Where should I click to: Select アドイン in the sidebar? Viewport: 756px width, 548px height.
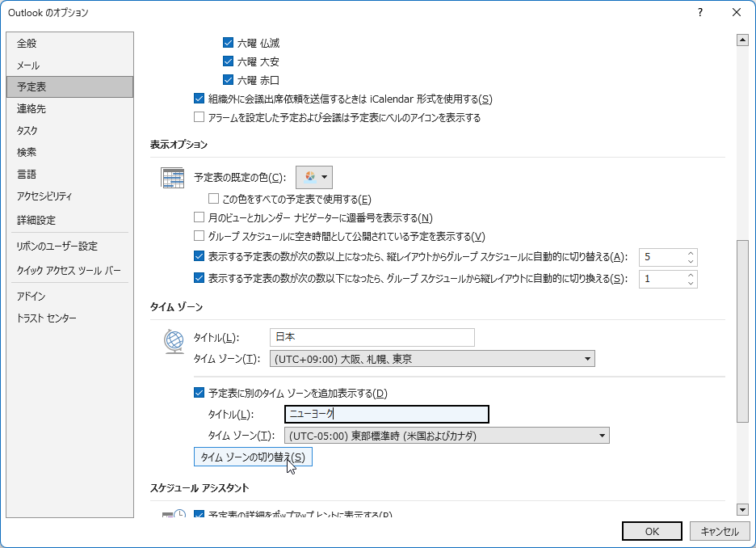[70, 296]
